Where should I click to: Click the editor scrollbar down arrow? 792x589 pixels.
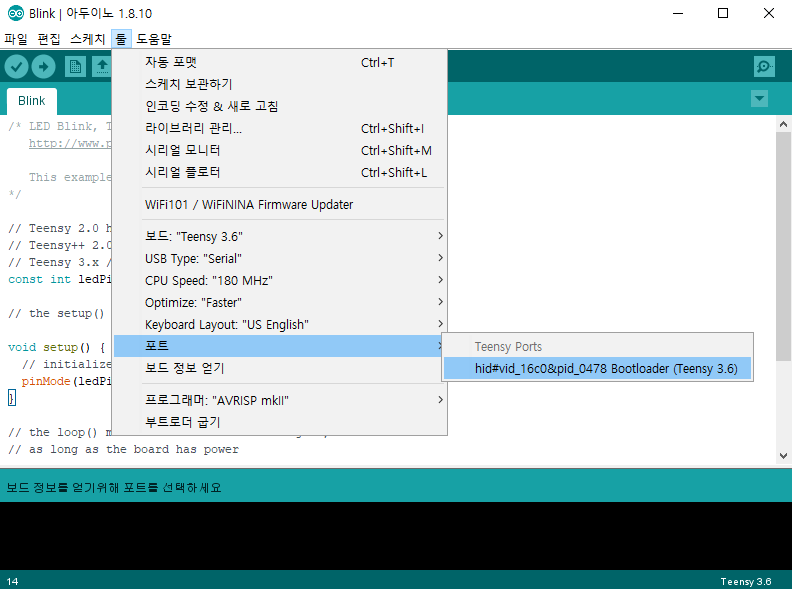pyautogui.click(x=783, y=456)
